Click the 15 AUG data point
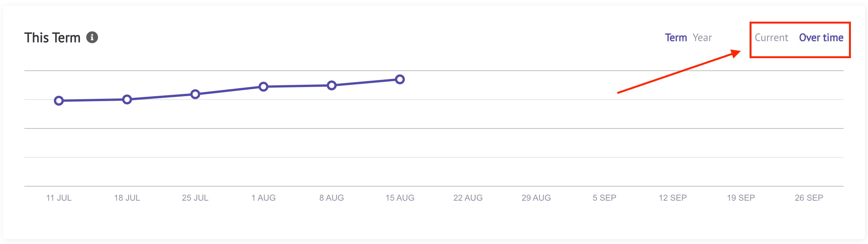 (400, 79)
